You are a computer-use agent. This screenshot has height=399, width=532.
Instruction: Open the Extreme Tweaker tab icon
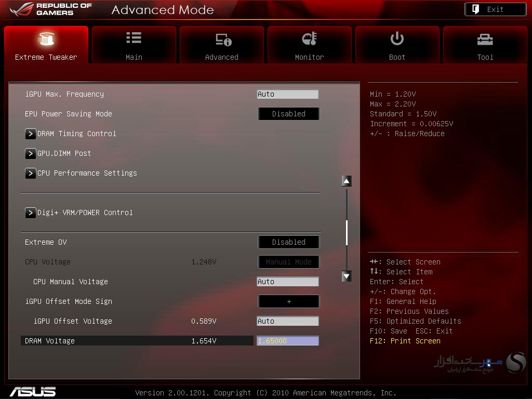click(46, 38)
